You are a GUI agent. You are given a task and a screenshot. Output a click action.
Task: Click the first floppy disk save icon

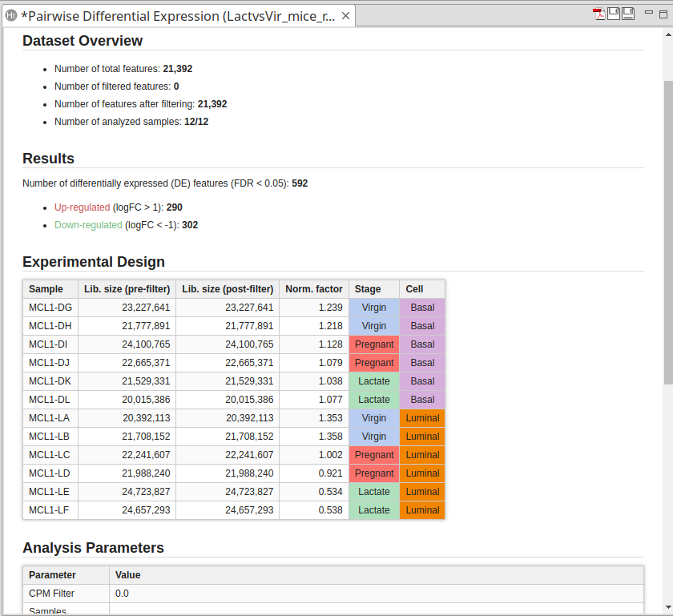pyautogui.click(x=614, y=13)
